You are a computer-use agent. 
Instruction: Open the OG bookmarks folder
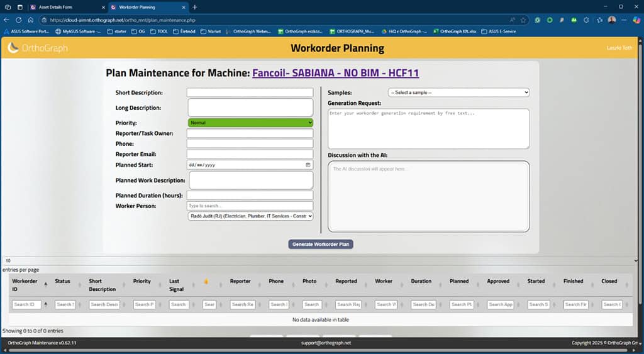pyautogui.click(x=138, y=31)
